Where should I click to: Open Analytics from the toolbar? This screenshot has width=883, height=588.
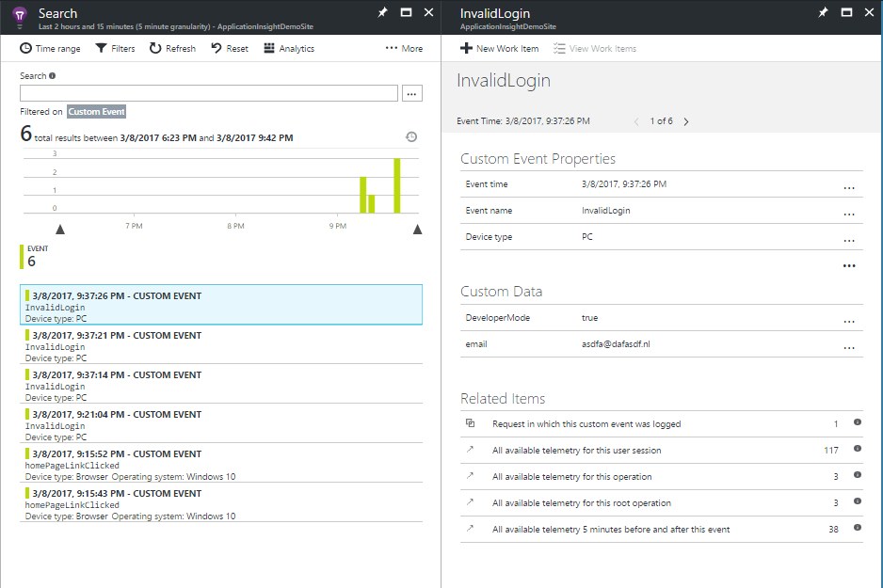[x=289, y=48]
